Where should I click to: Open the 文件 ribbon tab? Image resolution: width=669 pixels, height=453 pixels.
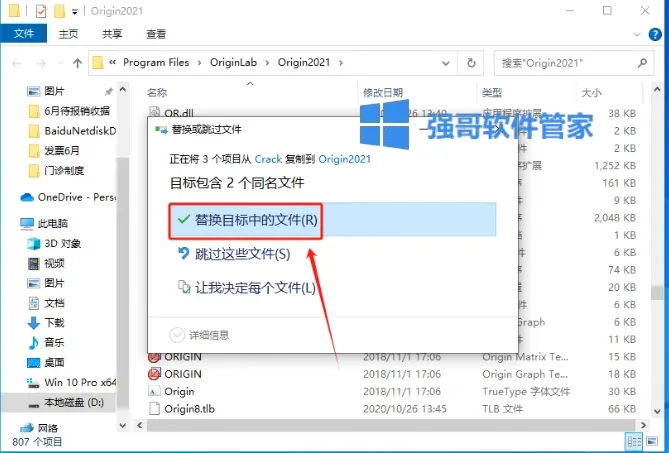coord(23,33)
